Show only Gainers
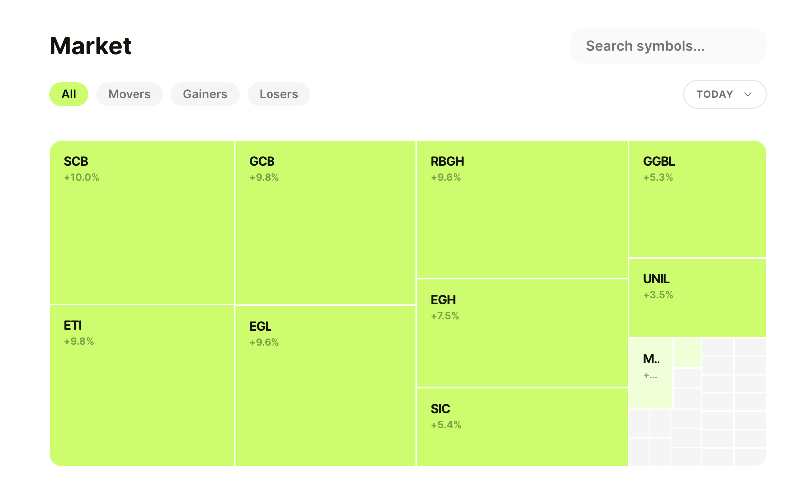Image resolution: width=812 pixels, height=504 pixels. (x=205, y=94)
